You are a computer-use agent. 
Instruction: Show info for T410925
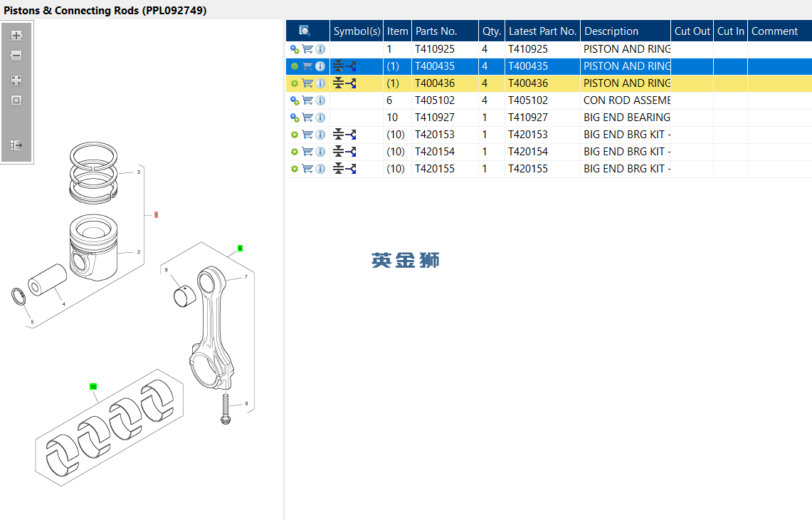[x=320, y=49]
